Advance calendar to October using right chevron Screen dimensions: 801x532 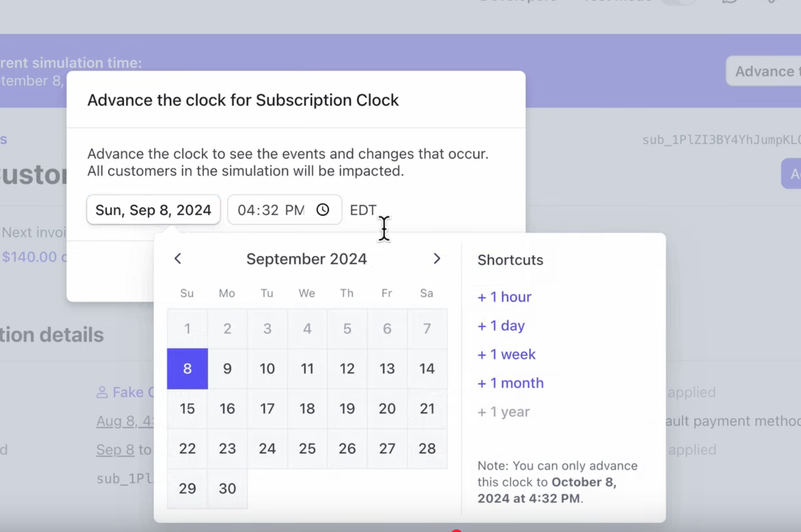[437, 259]
